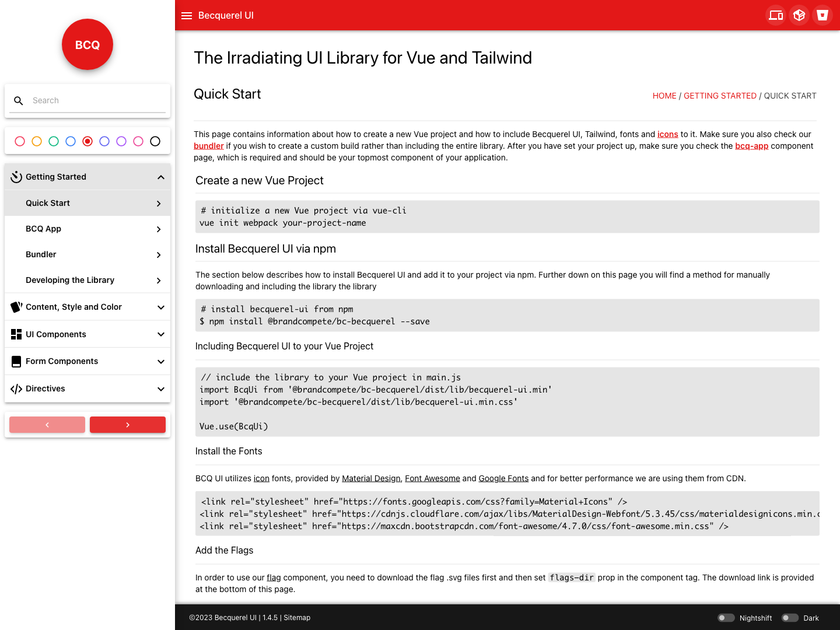
Task: Click the HOME breadcrumb link
Action: [x=664, y=96]
